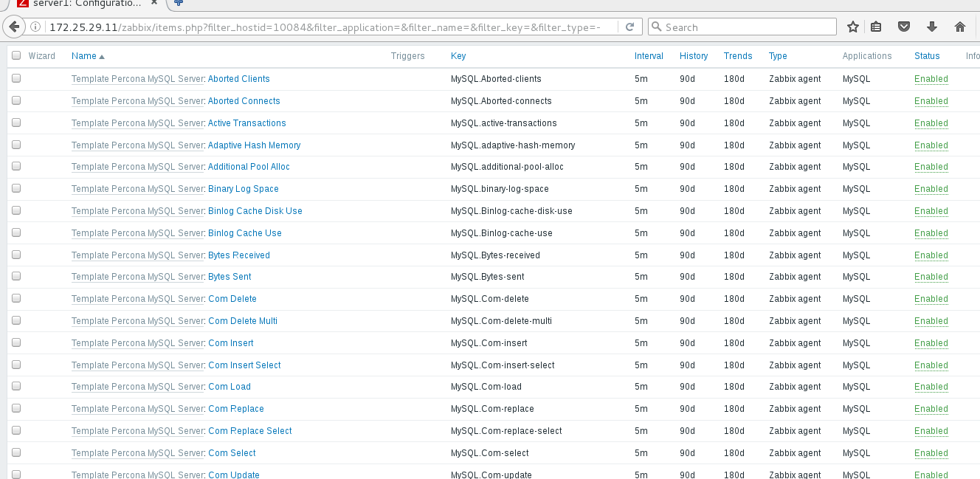Image resolution: width=980 pixels, height=479 pixels.
Task: Check the Aborted Connects row checkbox
Action: pyautogui.click(x=16, y=100)
